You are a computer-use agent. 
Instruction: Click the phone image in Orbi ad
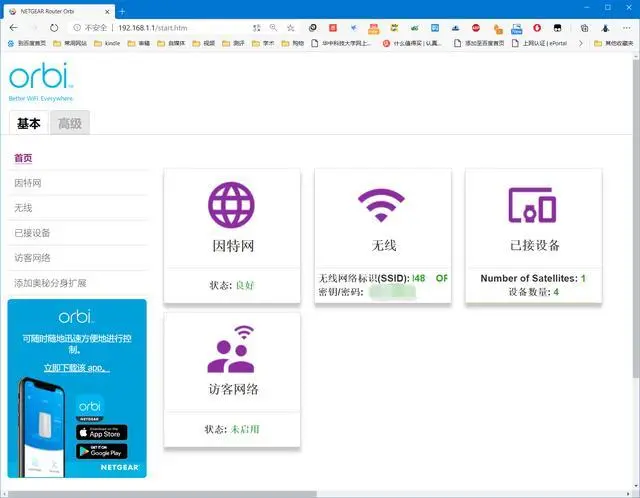tap(42, 427)
